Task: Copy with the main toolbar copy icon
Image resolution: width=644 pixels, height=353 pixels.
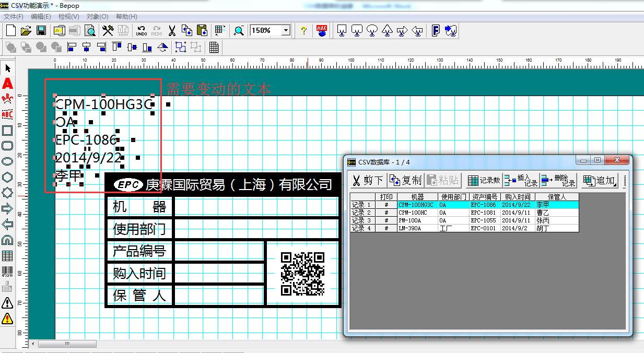Action: [187, 30]
